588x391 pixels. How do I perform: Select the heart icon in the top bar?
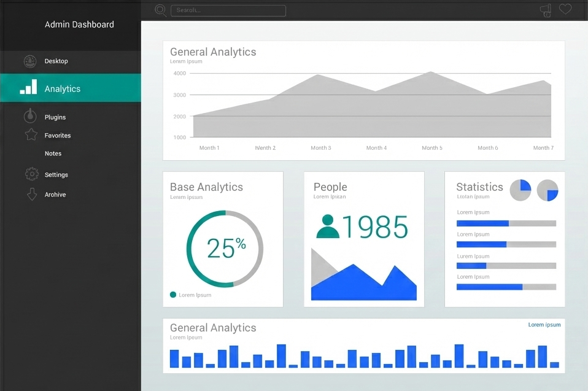point(565,9)
